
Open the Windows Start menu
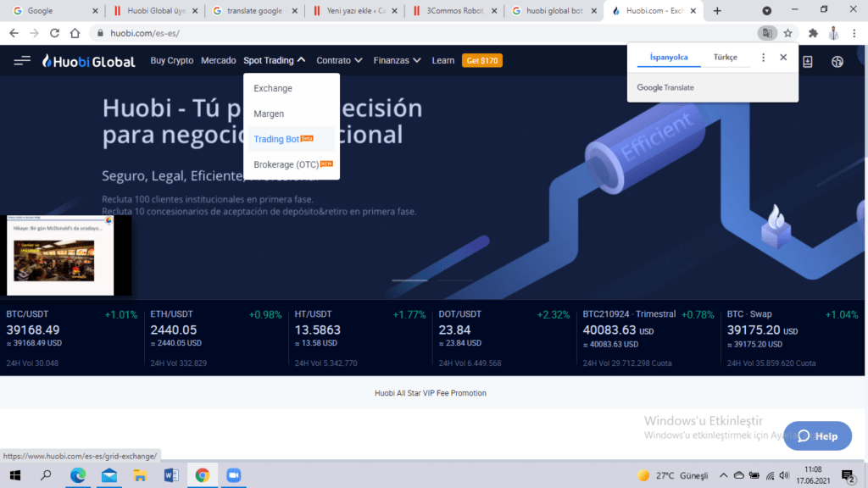point(15,475)
